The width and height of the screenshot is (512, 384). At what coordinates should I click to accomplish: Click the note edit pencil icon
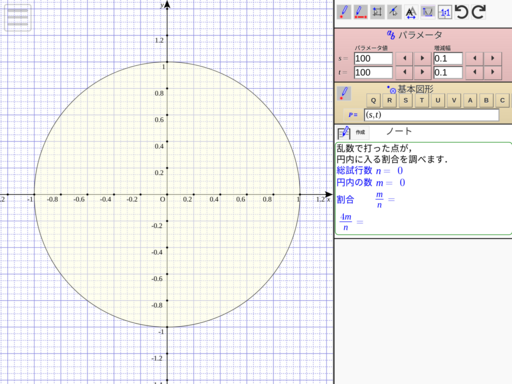click(344, 133)
